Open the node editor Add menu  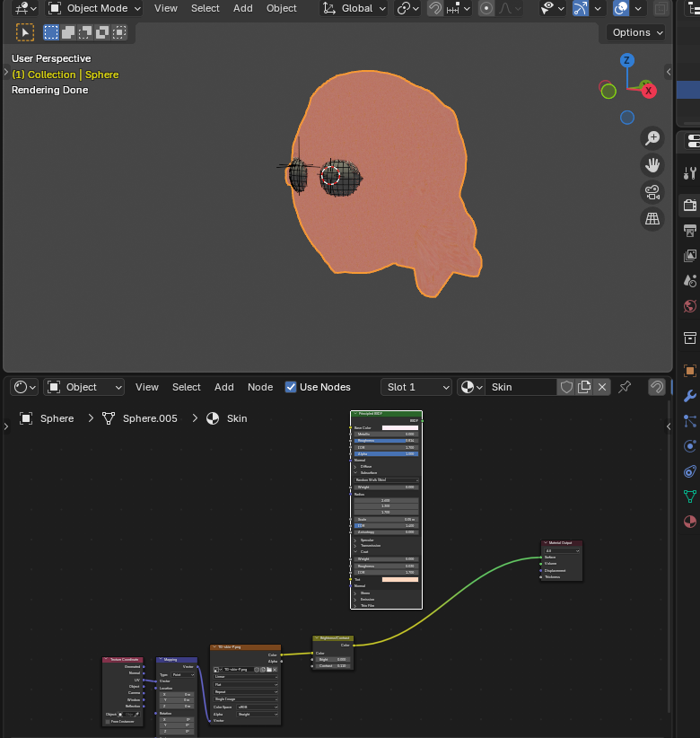pos(224,387)
